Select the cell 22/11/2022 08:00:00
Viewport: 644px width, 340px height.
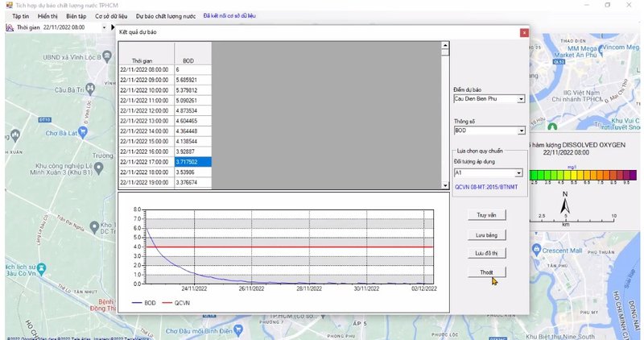[147, 70]
